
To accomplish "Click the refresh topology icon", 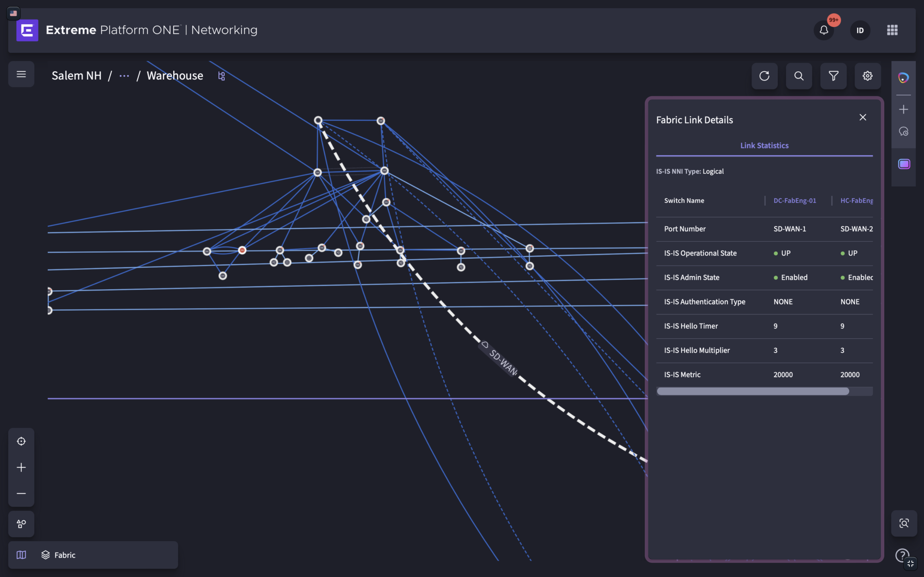I will pyautogui.click(x=764, y=76).
